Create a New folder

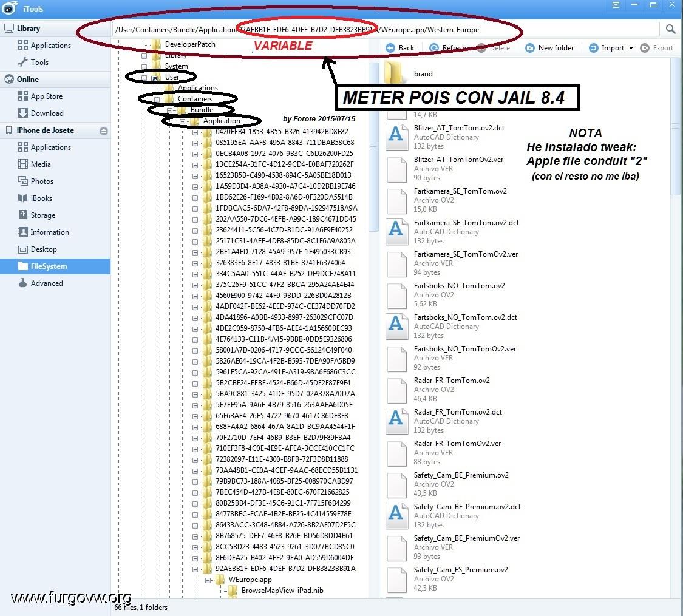point(549,48)
